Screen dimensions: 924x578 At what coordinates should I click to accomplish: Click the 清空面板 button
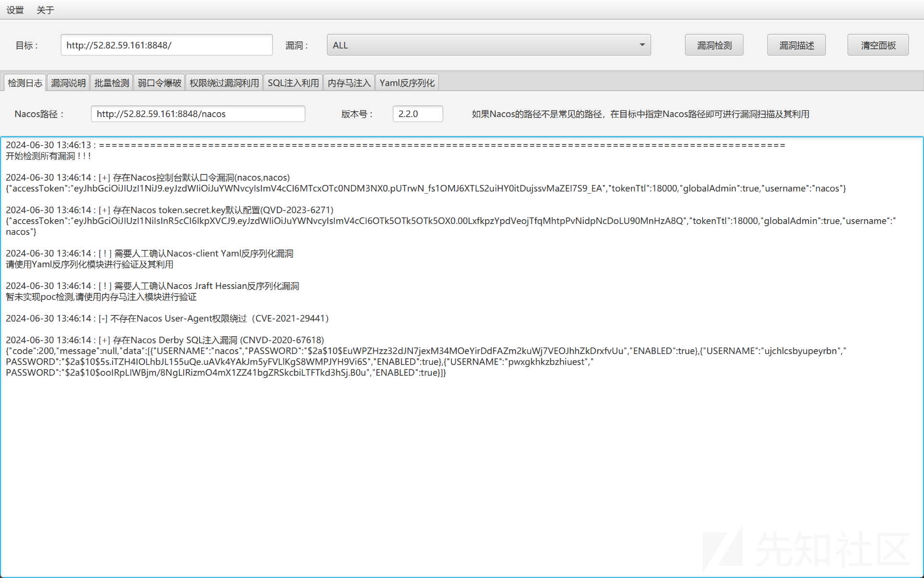tap(878, 45)
